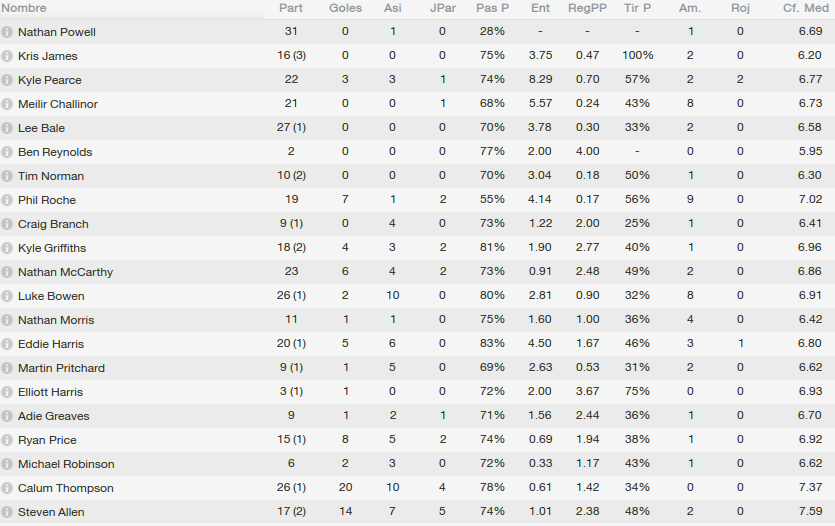Viewport: 835px width, 526px height.
Task: Select the Kyle Griffiths player name
Action: 52,248
